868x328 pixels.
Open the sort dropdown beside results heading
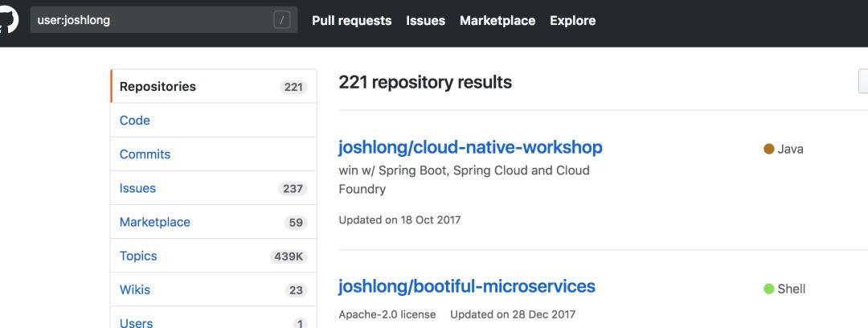coord(863,82)
